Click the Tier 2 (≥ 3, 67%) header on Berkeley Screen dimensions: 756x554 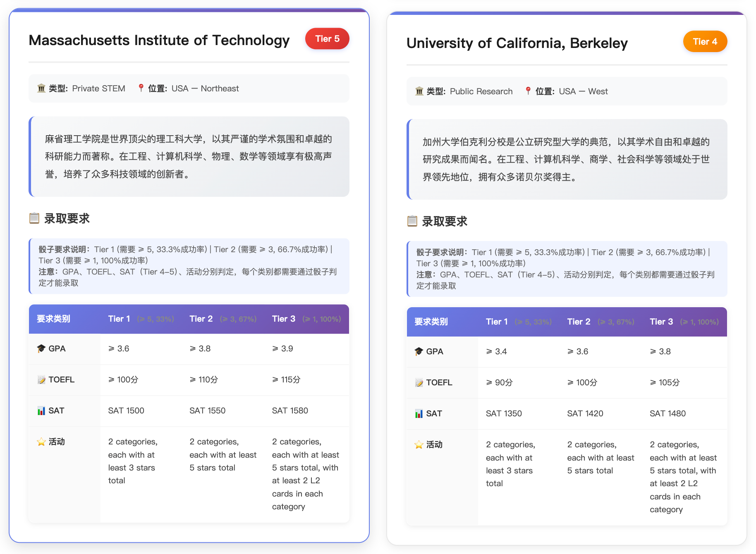click(579, 322)
